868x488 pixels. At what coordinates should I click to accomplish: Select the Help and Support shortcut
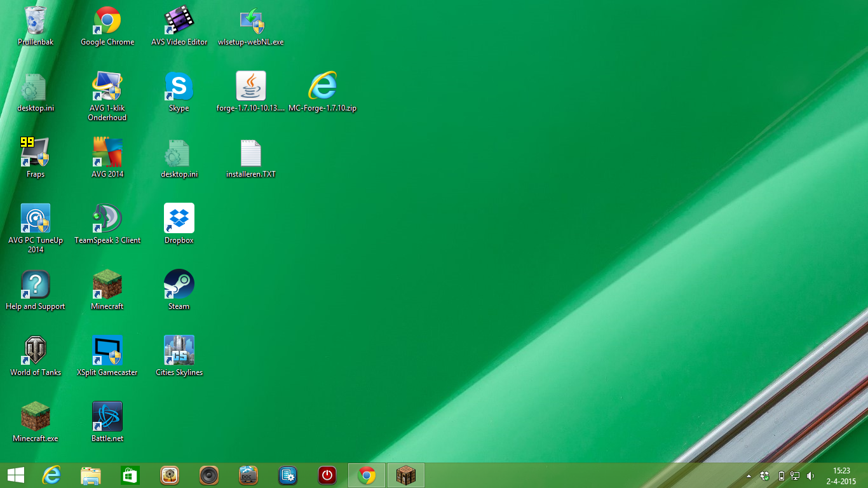tap(36, 290)
